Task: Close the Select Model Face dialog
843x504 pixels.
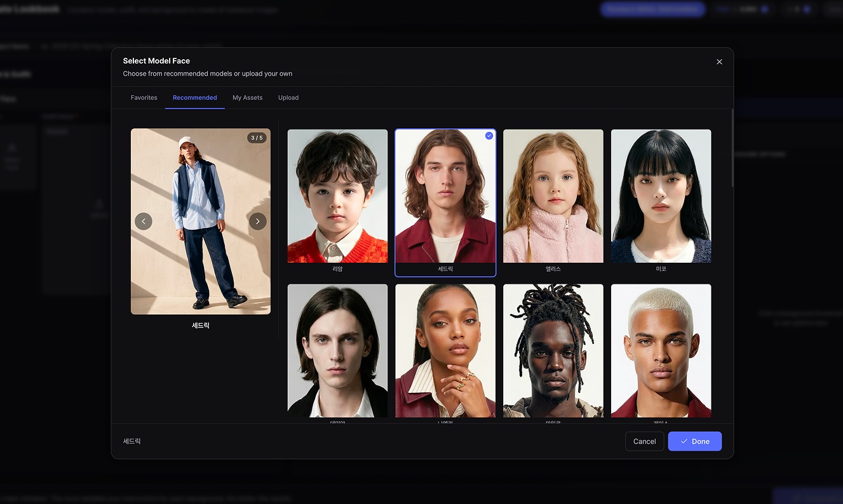Action: [x=719, y=62]
